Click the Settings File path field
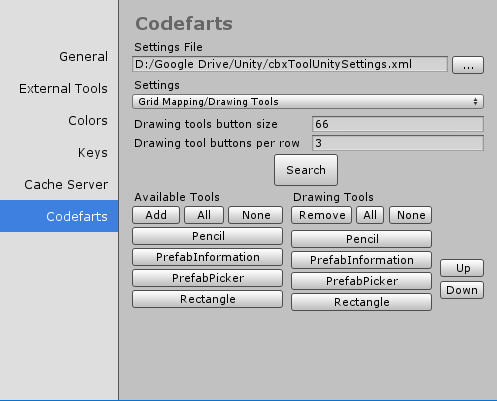497x401 pixels. [x=290, y=64]
